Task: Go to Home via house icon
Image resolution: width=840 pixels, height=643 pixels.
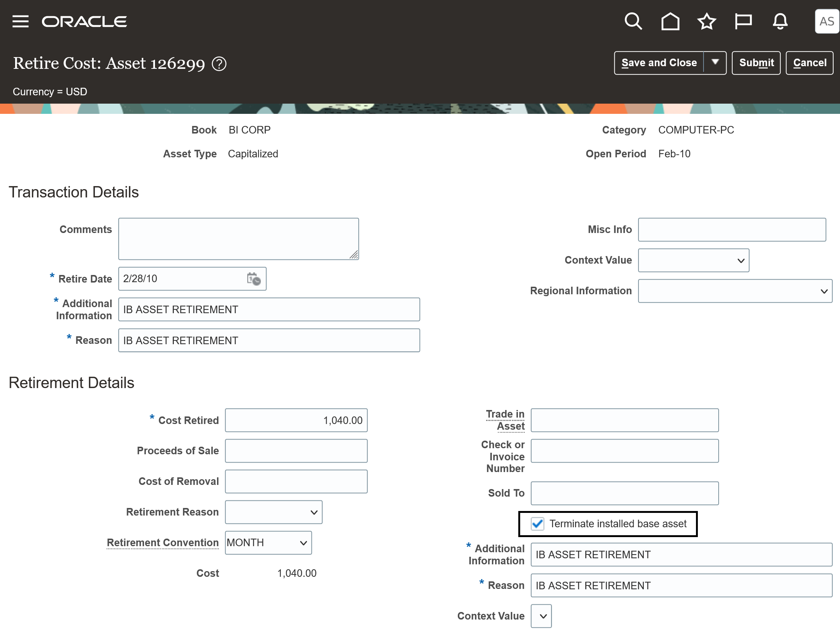Action: point(670,21)
